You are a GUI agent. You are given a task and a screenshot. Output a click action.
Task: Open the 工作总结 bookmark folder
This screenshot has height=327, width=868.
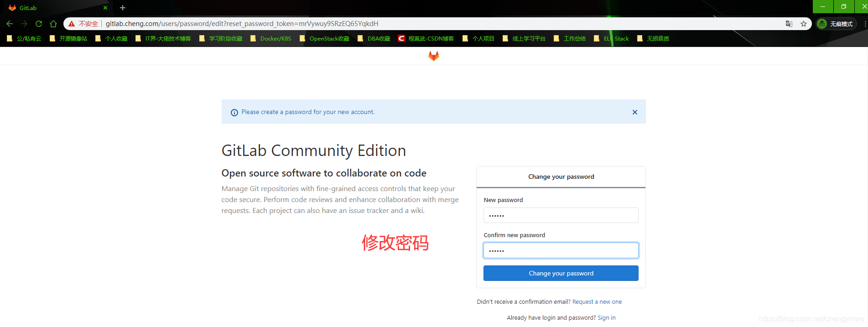pyautogui.click(x=570, y=39)
